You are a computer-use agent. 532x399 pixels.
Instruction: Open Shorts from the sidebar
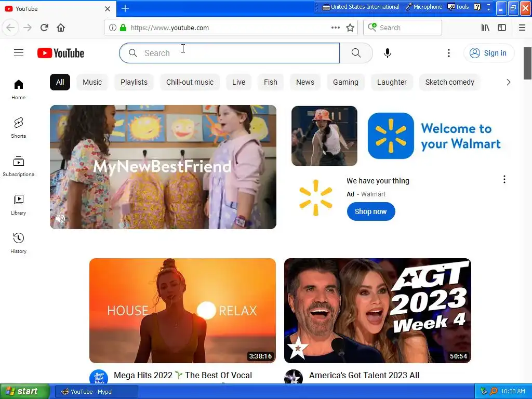click(19, 128)
